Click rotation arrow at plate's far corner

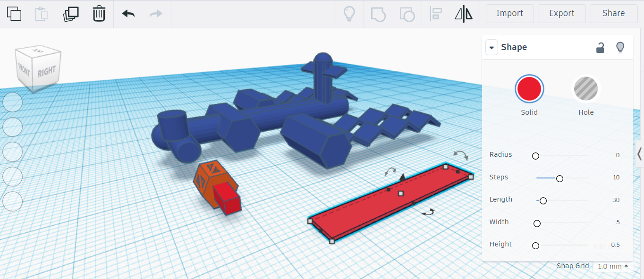point(461,155)
